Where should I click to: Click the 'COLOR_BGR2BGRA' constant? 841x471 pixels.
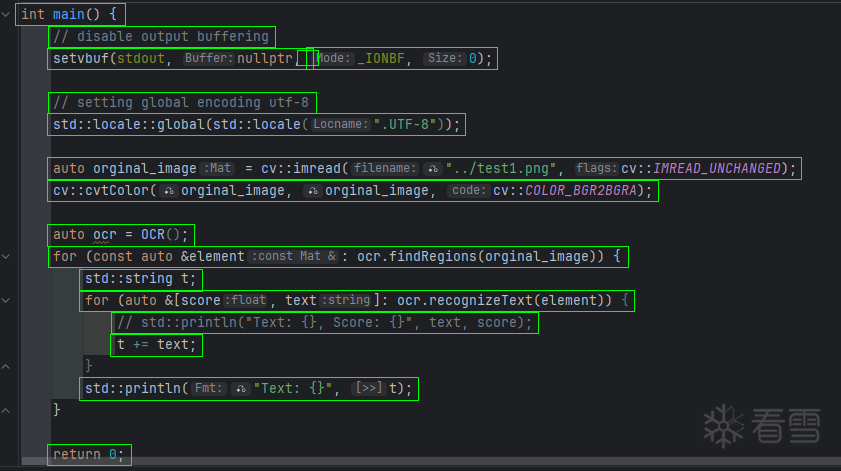tap(581, 190)
